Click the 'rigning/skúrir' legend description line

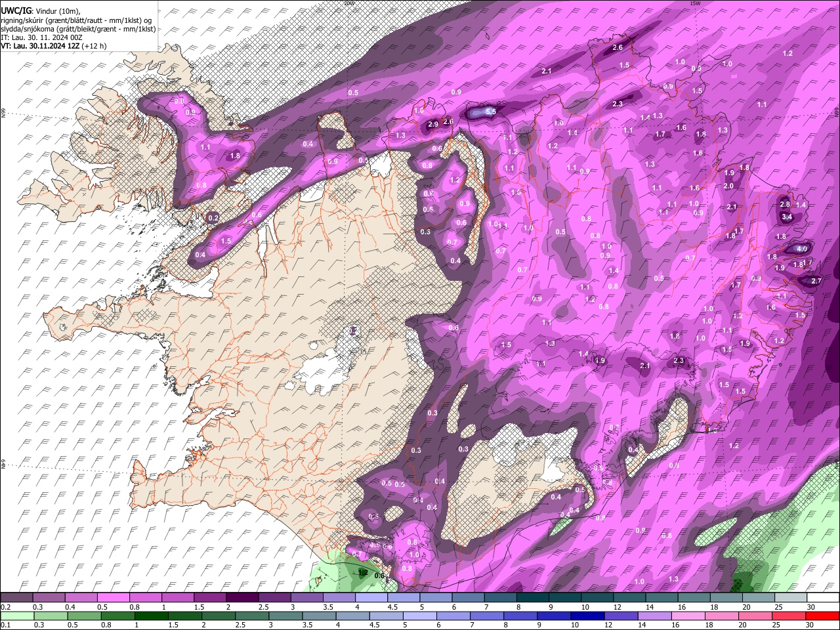[x=77, y=20]
